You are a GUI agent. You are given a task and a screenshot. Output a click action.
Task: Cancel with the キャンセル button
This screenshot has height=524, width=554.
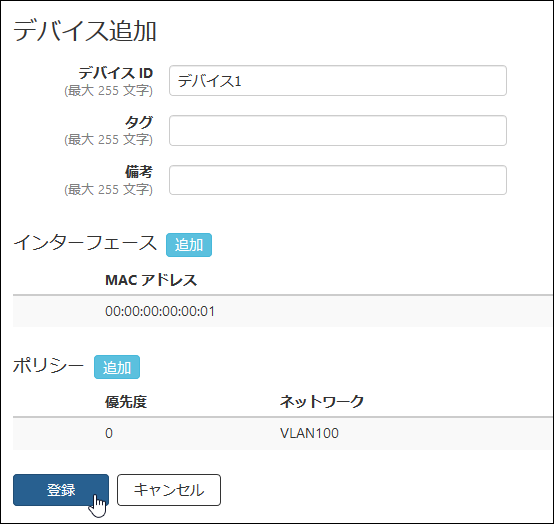point(169,490)
